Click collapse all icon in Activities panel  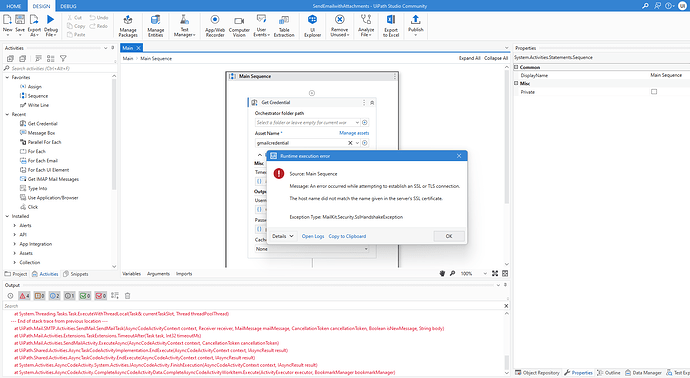22,59
